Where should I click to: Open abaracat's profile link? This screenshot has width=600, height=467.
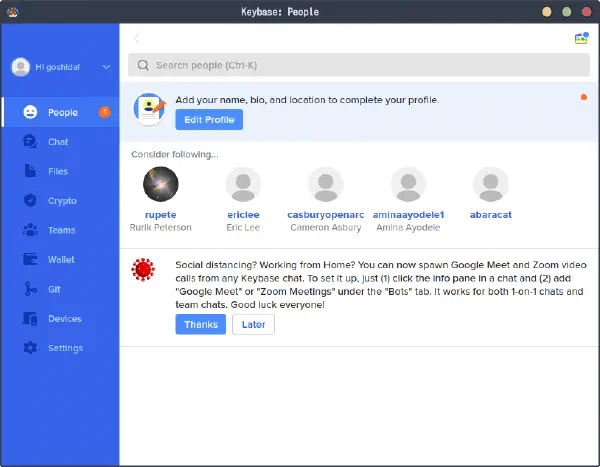491,215
